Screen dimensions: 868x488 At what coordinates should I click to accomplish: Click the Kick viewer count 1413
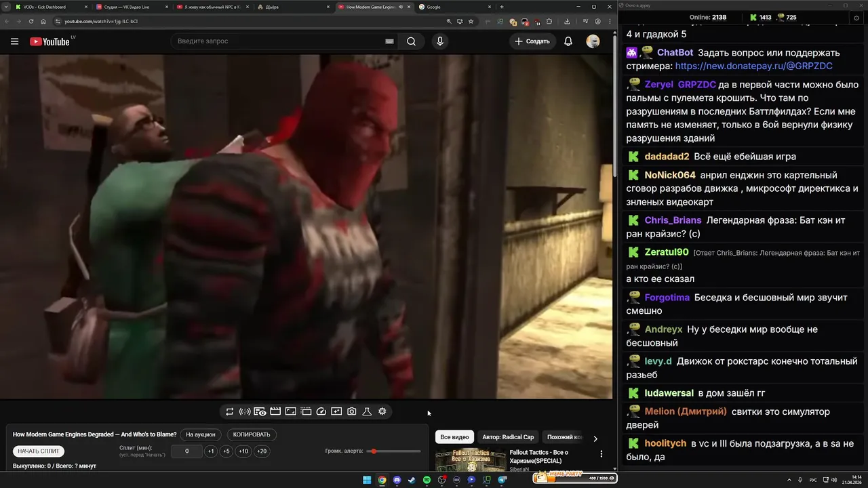[x=760, y=18]
